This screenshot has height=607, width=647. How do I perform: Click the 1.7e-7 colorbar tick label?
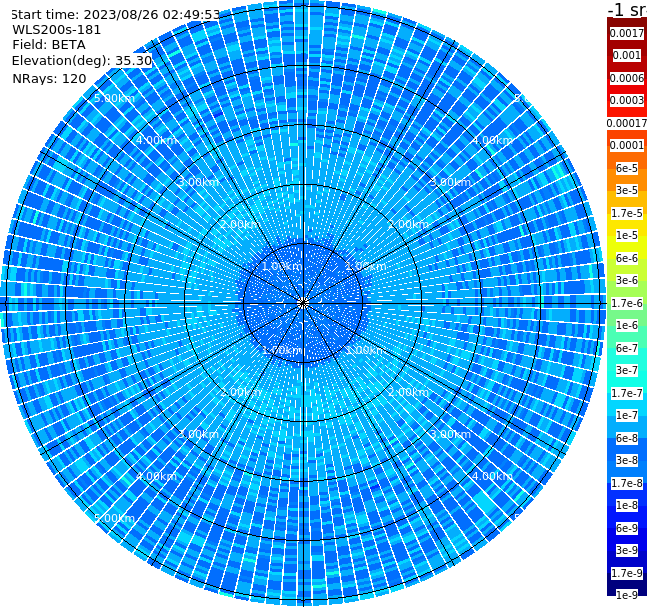click(x=627, y=393)
